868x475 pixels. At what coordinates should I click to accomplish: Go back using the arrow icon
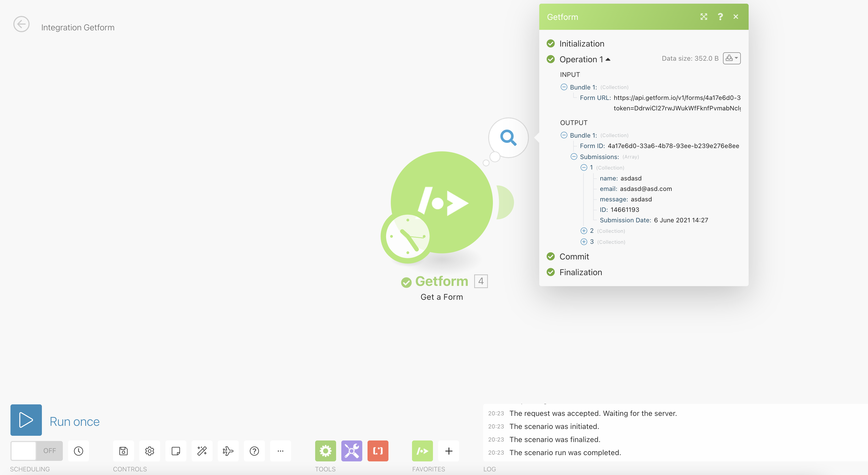[21, 24]
